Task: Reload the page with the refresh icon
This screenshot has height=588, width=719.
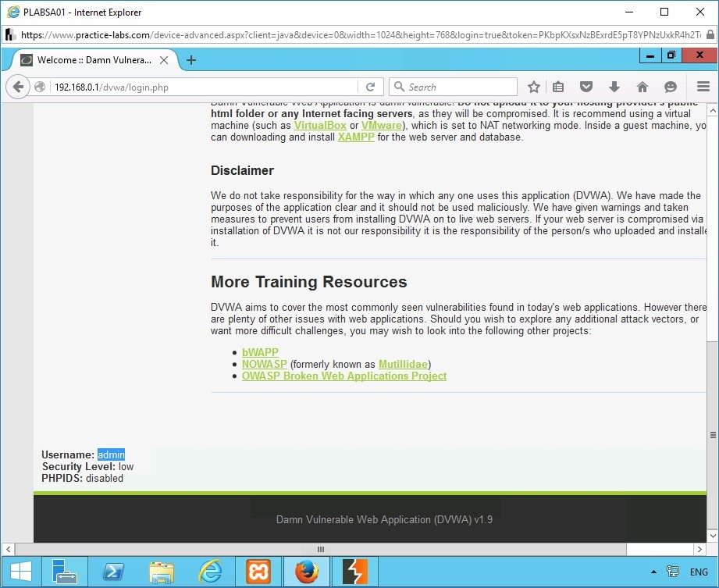Action: 370,87
